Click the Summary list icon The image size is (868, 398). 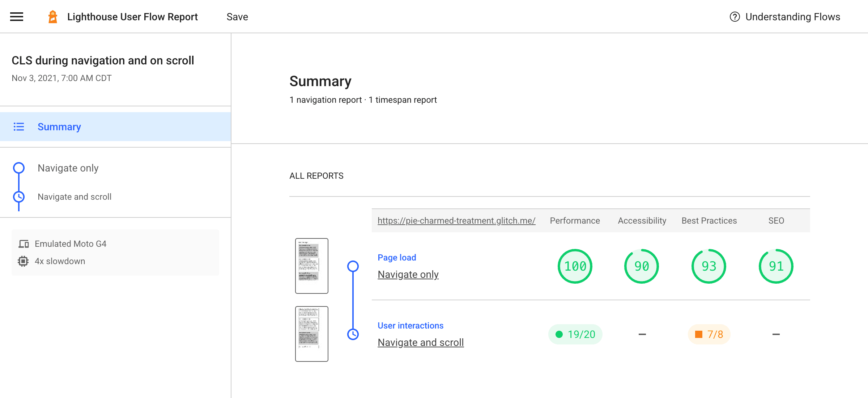pos(19,127)
